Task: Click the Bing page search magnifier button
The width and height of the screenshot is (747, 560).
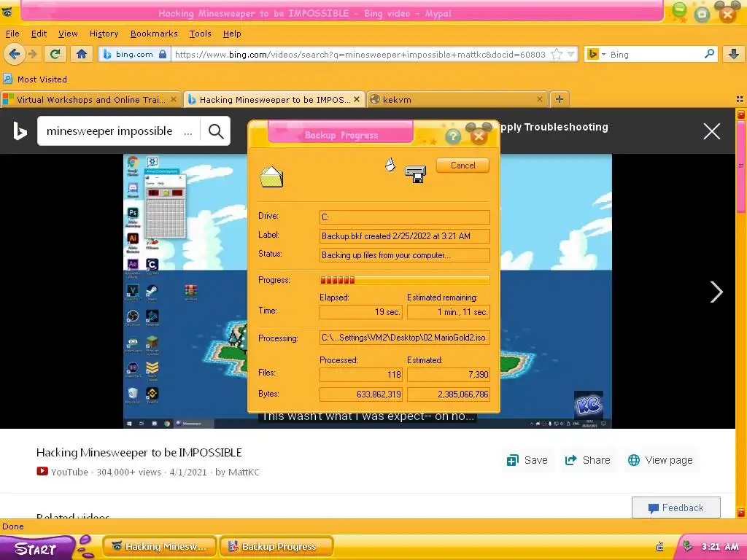Action: pyautogui.click(x=216, y=131)
